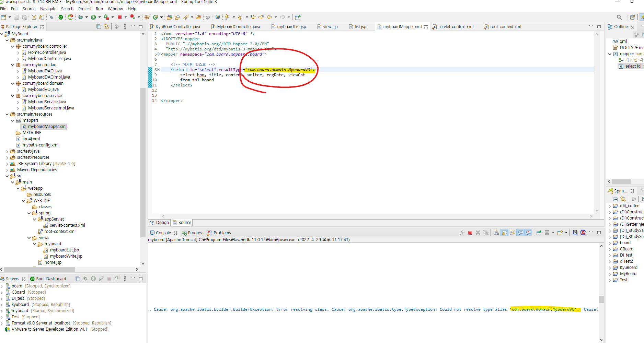This screenshot has width=644, height=343.
Task: Click the red Stop toolbar icon
Action: [x=120, y=17]
